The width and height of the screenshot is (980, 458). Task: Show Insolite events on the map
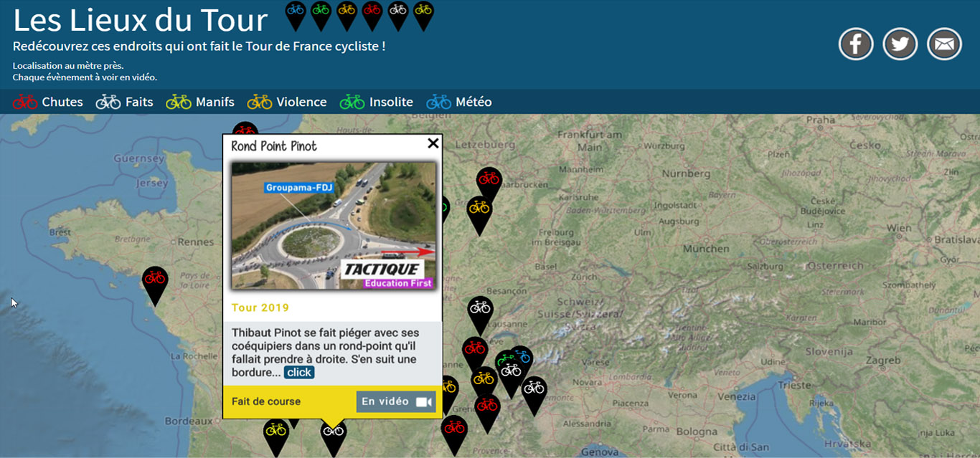pyautogui.click(x=377, y=102)
